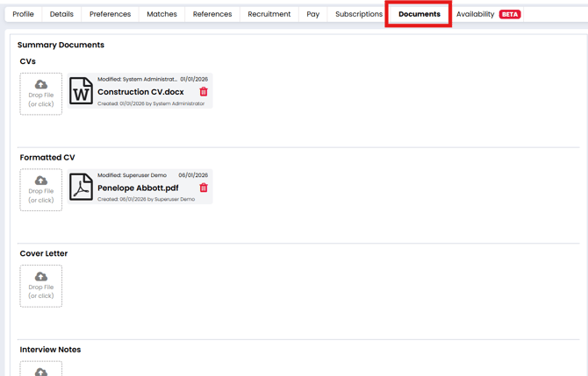The width and height of the screenshot is (588, 376).
Task: Open the Pay tab
Action: (x=313, y=14)
